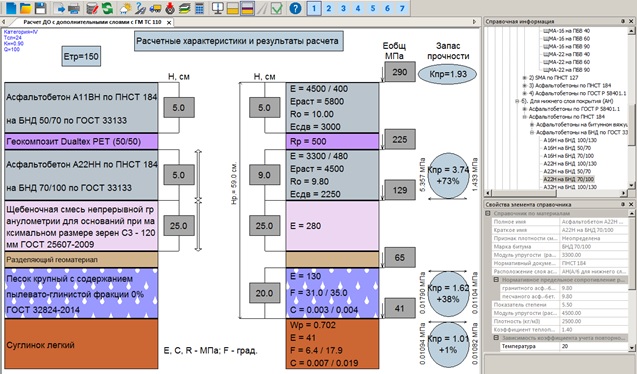Click the Кпр=1.93 strength reserve oval
Image resolution: width=637 pixels, height=374 pixels.
pos(448,74)
